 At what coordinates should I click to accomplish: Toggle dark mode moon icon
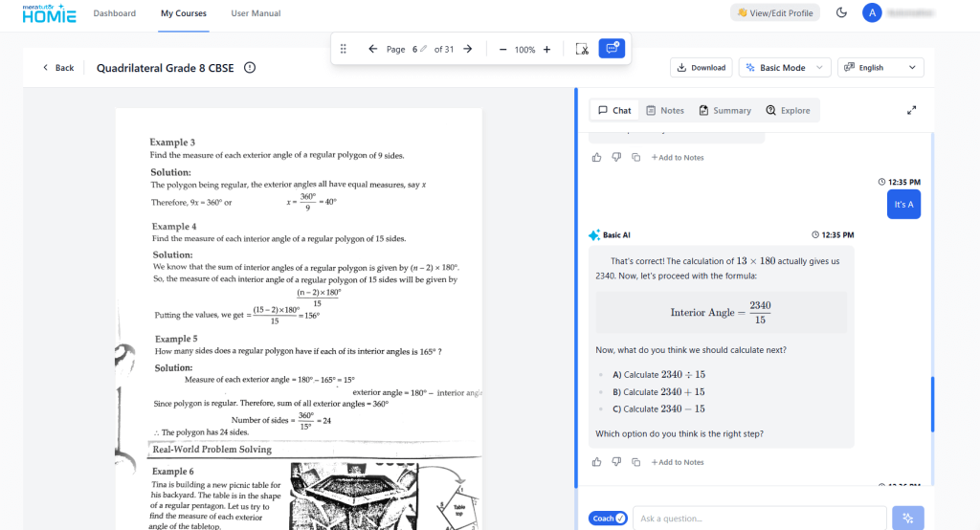click(841, 12)
